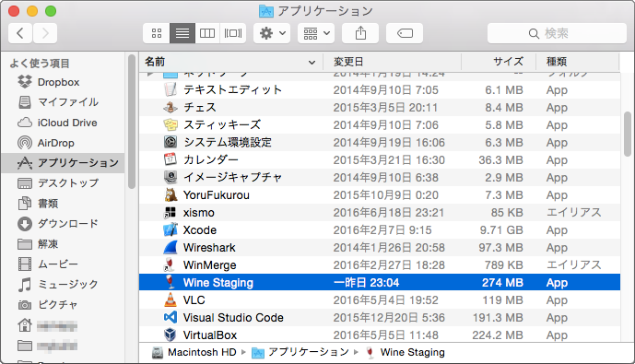Click the edit tags button
The image size is (635, 364).
(x=405, y=33)
